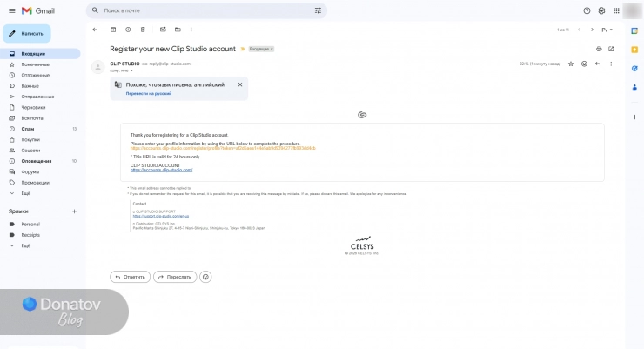Open input language dropdown in toolbar

(x=607, y=30)
